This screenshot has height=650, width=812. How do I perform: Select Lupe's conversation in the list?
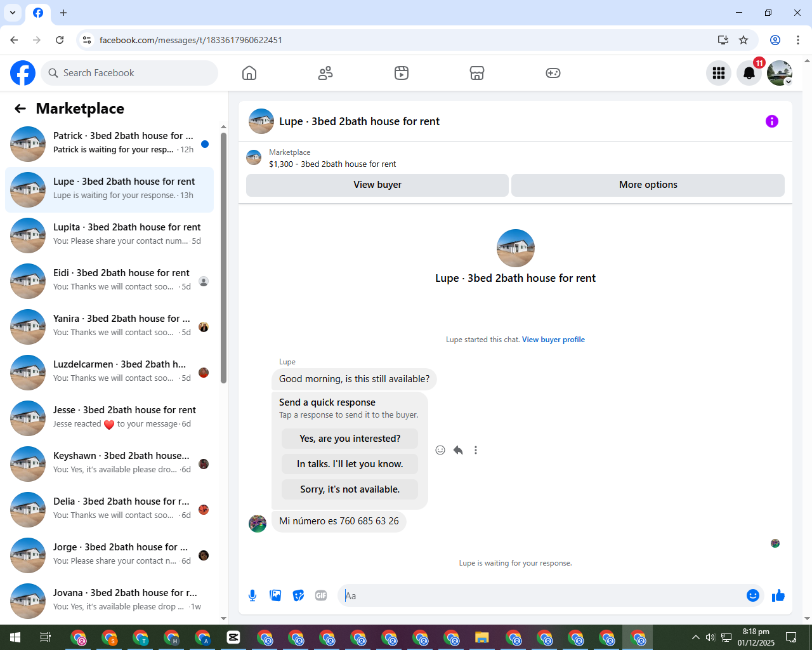[109, 190]
